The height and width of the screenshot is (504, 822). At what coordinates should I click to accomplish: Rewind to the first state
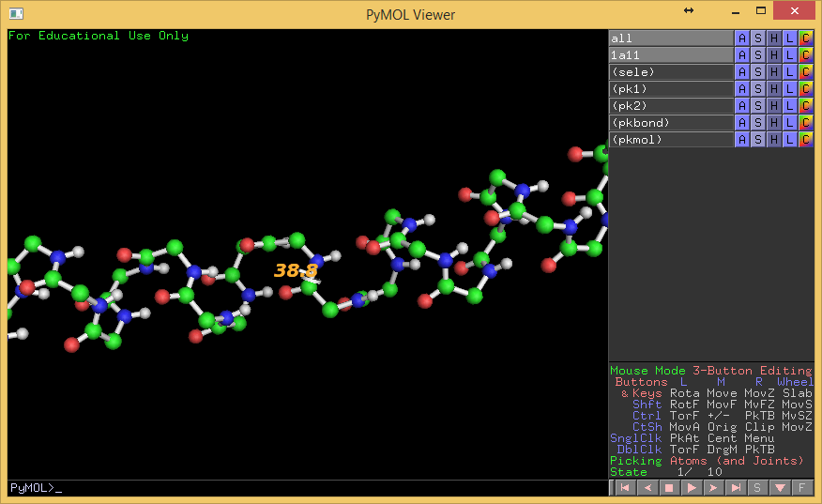click(624, 488)
